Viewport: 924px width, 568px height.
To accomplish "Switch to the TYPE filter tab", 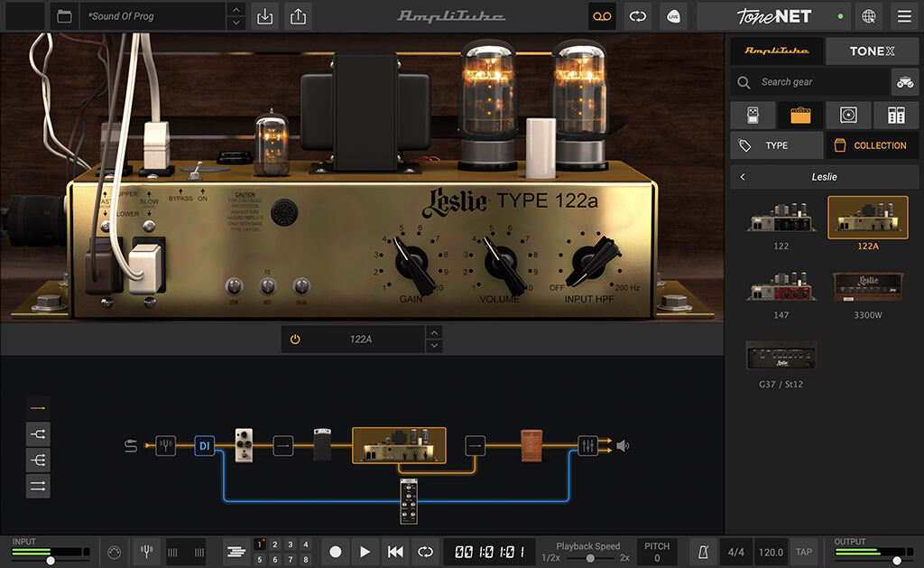I will coord(776,144).
